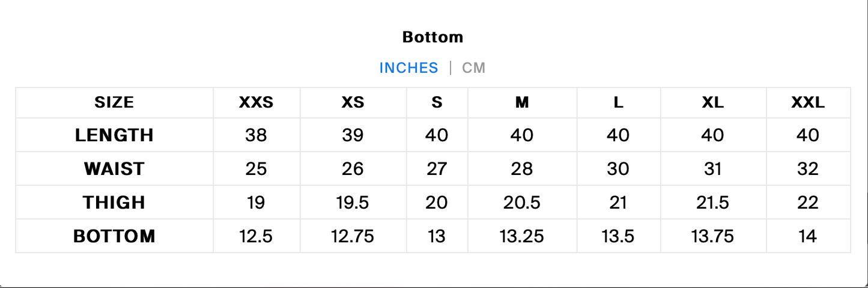The image size is (868, 288).
Task: Click the SIZE header cell
Action: point(114,103)
